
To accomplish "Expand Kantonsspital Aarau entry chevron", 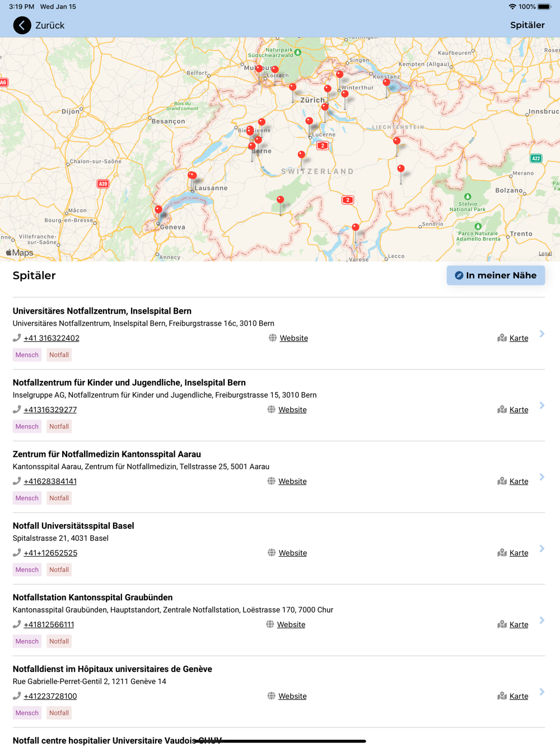I will coord(542,477).
